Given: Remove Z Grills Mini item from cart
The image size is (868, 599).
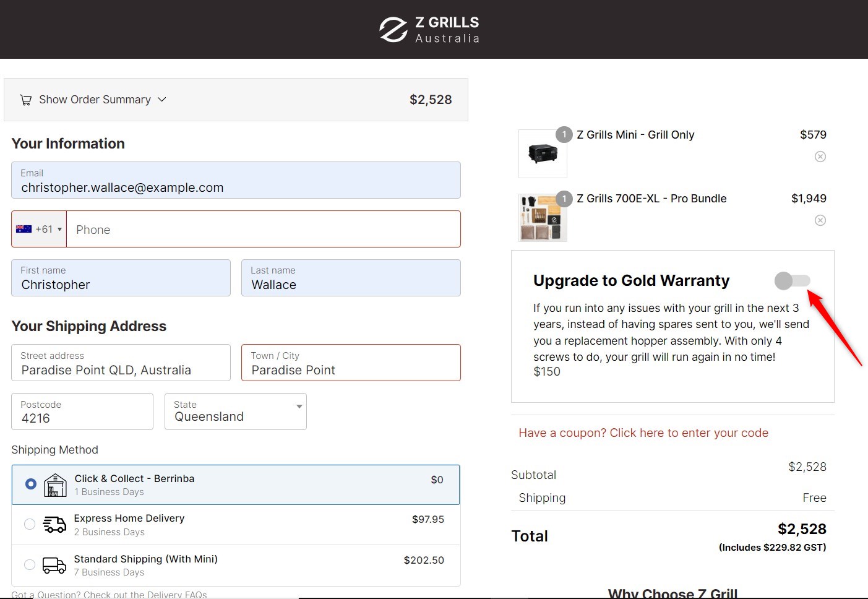Looking at the screenshot, I should [x=820, y=157].
